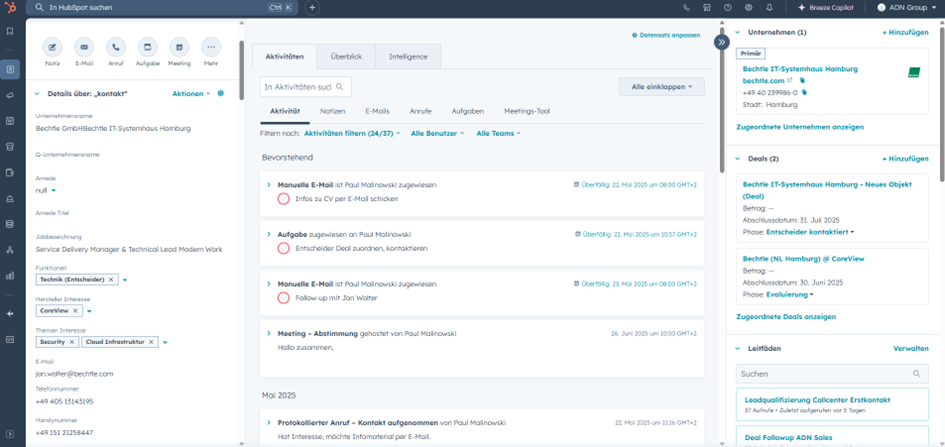
Task: Click the magnifier in activities search field
Action: click(x=340, y=87)
